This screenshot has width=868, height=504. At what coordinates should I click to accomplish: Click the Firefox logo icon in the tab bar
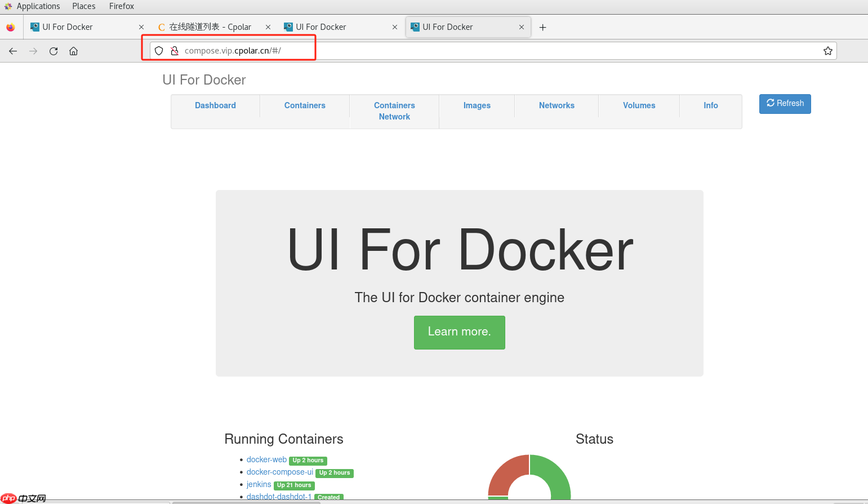tap(11, 27)
